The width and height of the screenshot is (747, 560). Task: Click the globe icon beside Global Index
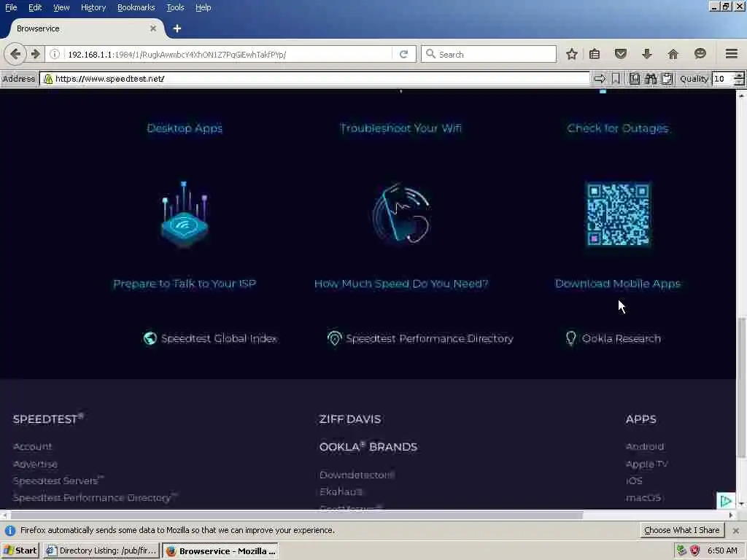point(150,338)
